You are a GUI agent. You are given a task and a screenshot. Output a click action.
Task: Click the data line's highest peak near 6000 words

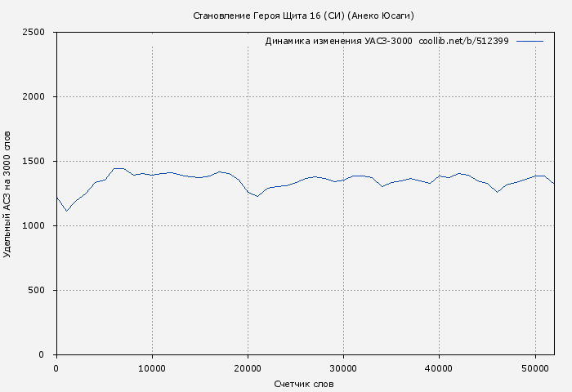click(x=115, y=168)
